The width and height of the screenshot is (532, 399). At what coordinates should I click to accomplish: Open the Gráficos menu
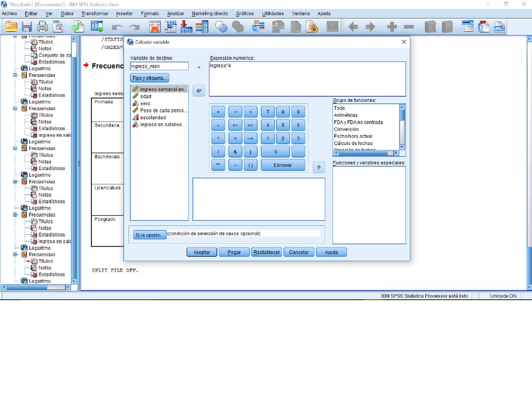[245, 14]
